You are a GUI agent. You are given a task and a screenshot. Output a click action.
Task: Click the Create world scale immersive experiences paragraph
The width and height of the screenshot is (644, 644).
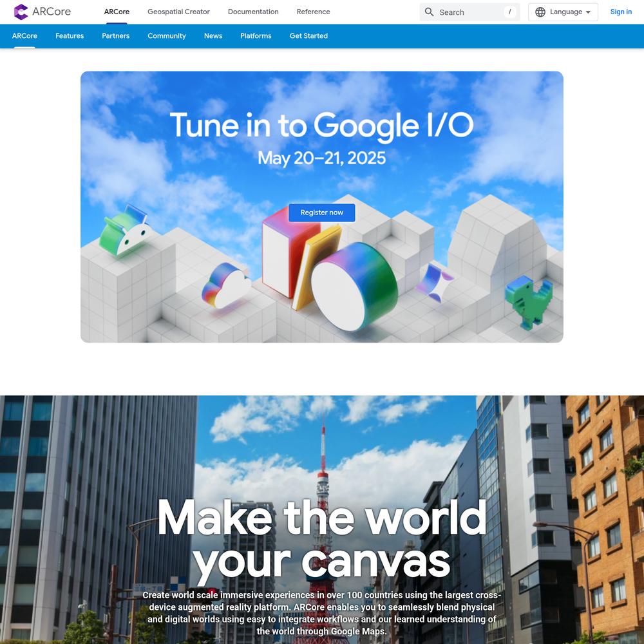[321, 613]
